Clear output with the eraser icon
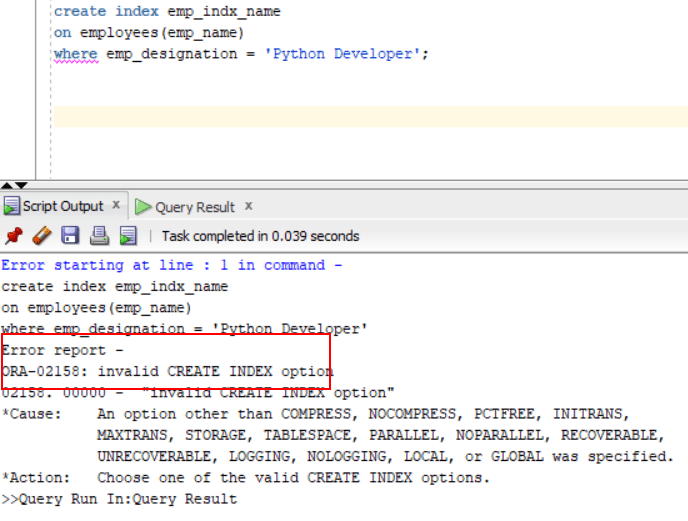The image size is (688, 521). click(x=42, y=236)
